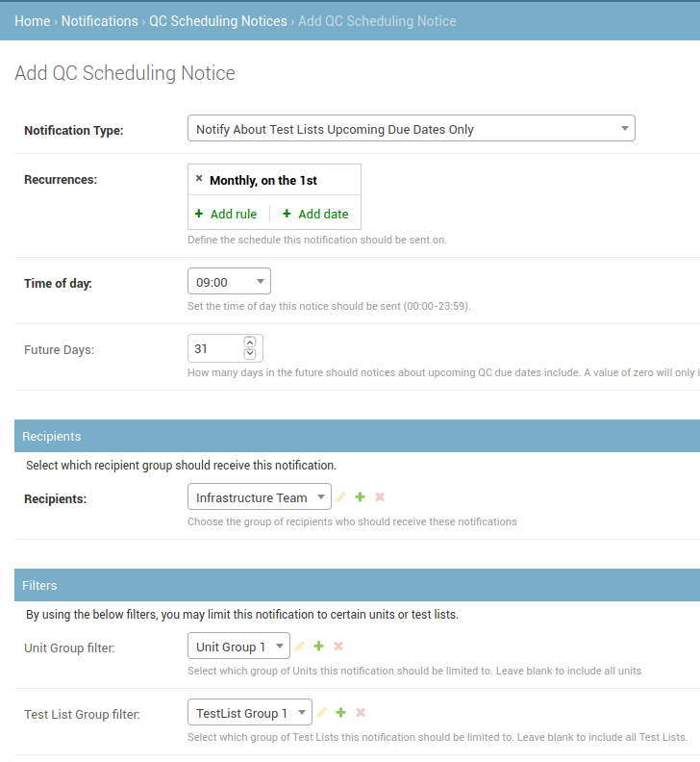Edit the selected Test List Group with pencil icon
Viewport: 700px width, 762px height.
click(x=321, y=713)
